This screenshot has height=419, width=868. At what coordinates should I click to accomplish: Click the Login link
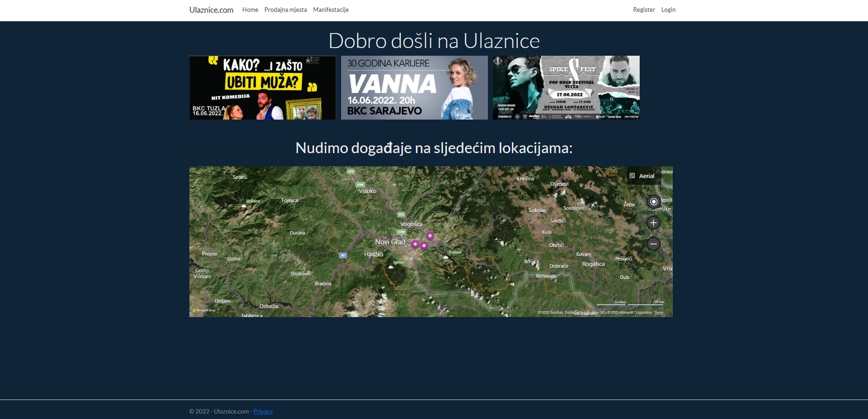[x=668, y=10]
